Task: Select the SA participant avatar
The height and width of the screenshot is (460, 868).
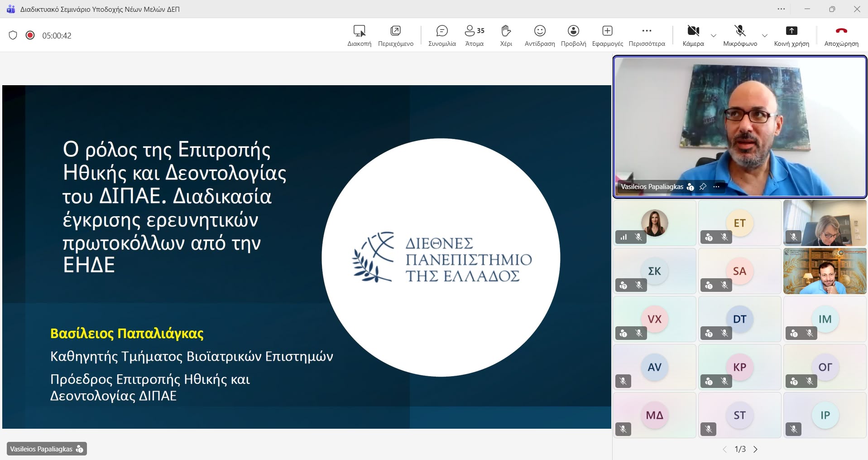Action: (x=739, y=271)
